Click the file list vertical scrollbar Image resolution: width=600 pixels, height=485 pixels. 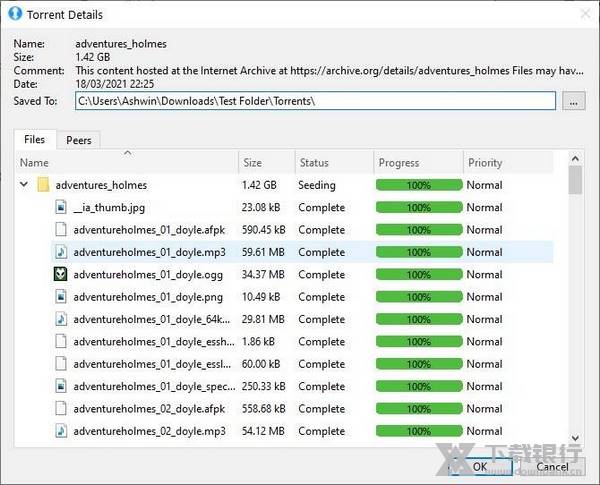[x=575, y=300]
